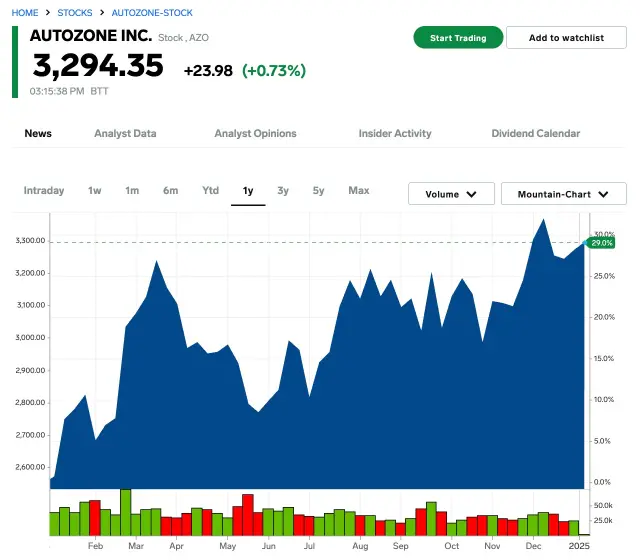Add AutoZone to watchlist

(566, 38)
